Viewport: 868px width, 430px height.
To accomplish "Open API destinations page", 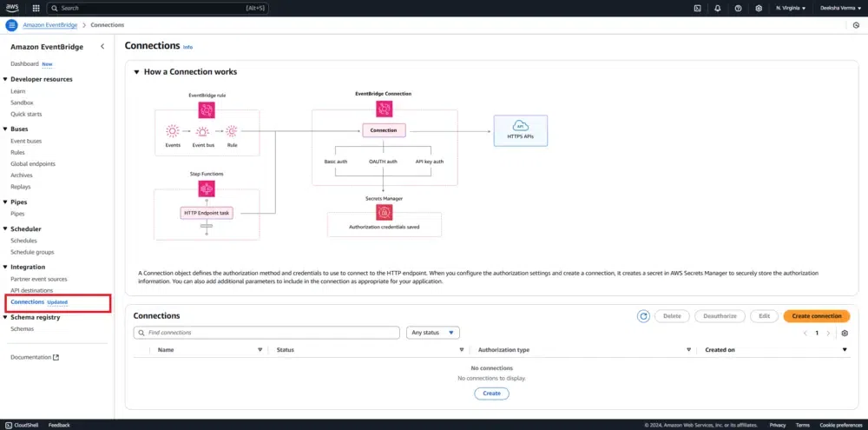I will pyautogui.click(x=31, y=290).
